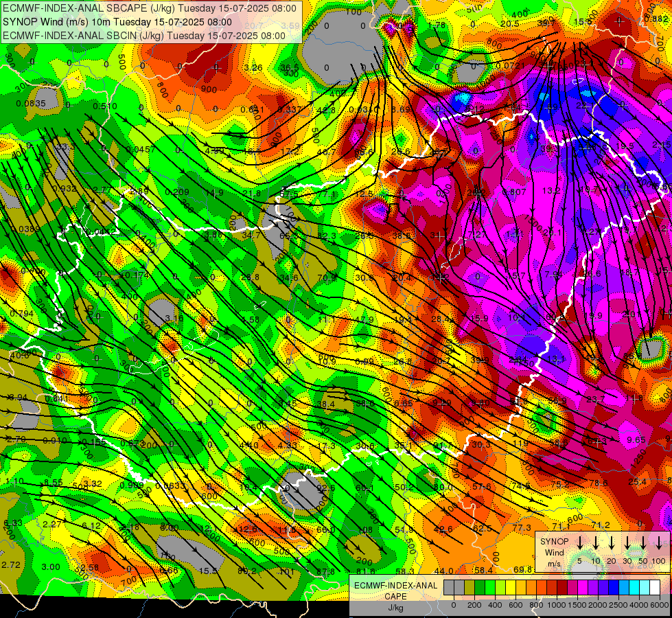
Task: Click the SYNOP Wind 10m title line
Action: (117, 22)
